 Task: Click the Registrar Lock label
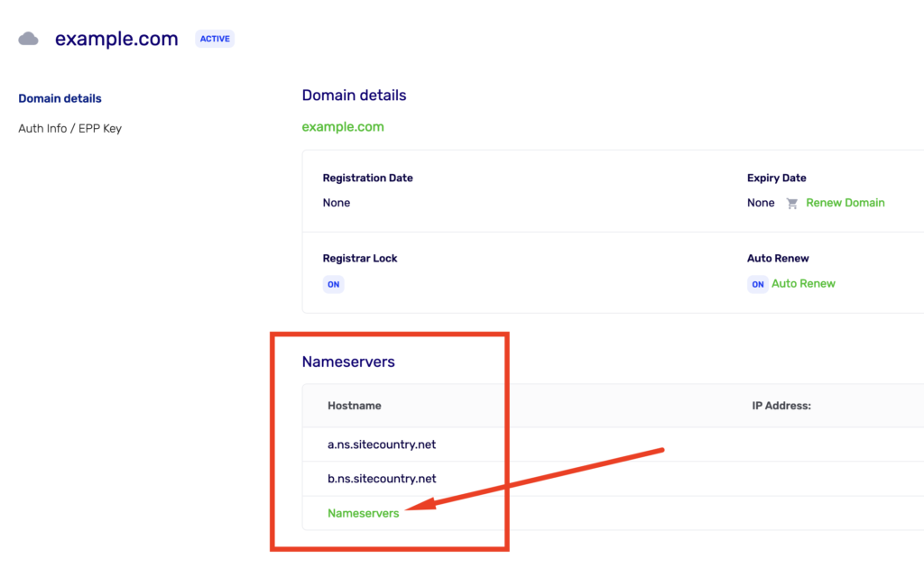click(x=360, y=259)
